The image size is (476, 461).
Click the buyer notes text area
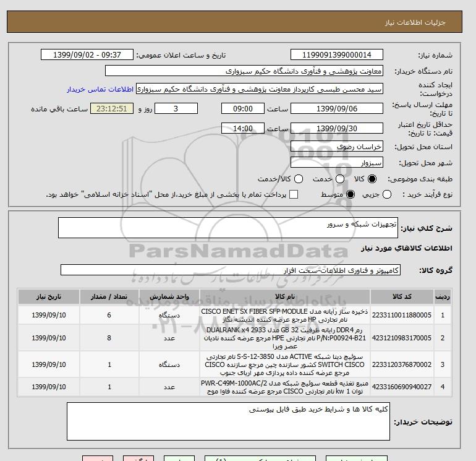click(228, 422)
